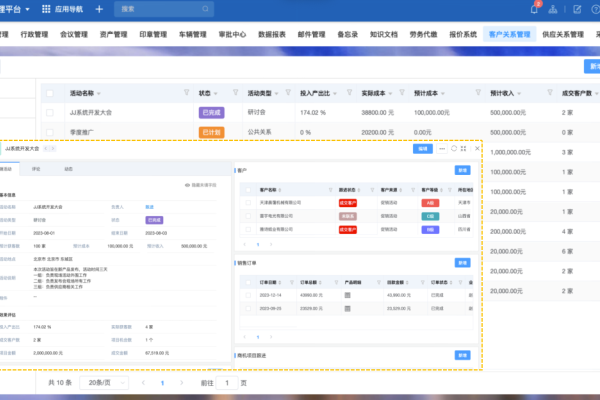Image resolution: width=600 pixels, height=400 pixels.
Task: Filter the 投入产出比 column via funnel icon
Action: pyautogui.click(x=349, y=93)
